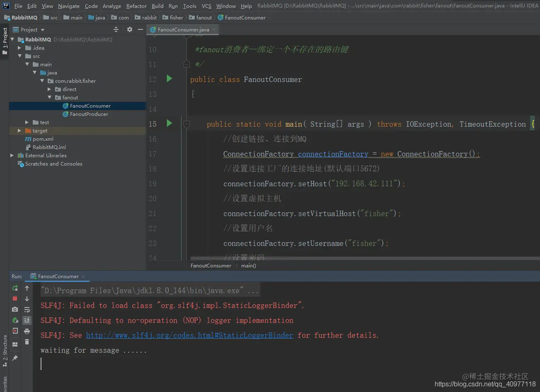Toggle the 1: Project side tool tab
Image resolution: width=540 pixels, height=392 pixels.
(x=5, y=41)
